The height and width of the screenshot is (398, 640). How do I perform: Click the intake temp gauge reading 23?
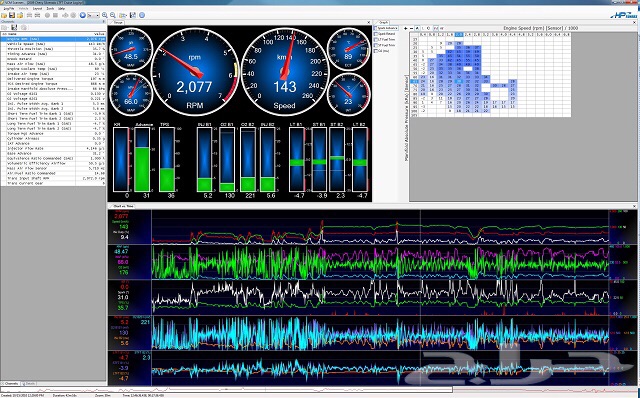[x=348, y=94]
